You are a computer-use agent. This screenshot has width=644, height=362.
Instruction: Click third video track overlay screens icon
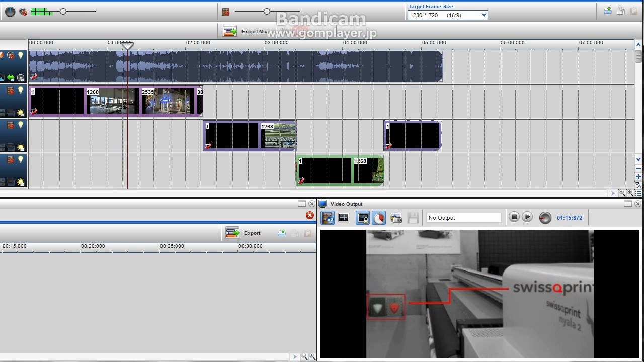click(x=10, y=182)
